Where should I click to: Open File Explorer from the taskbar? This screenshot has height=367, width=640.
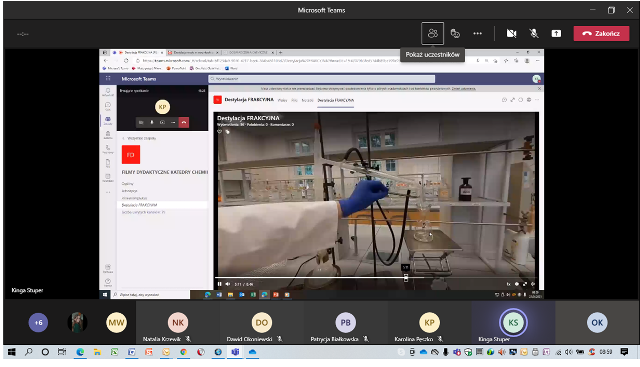97,352
